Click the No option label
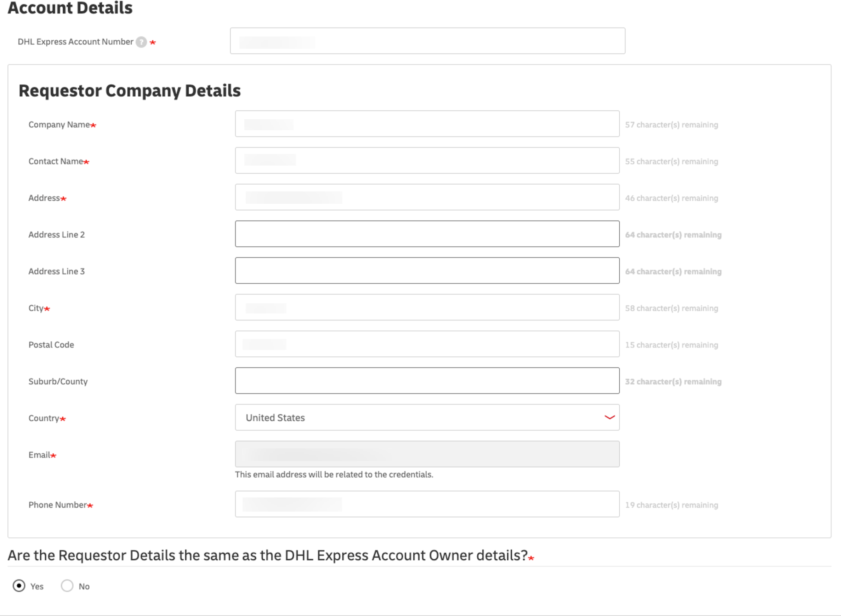The image size is (841, 616). coord(84,587)
